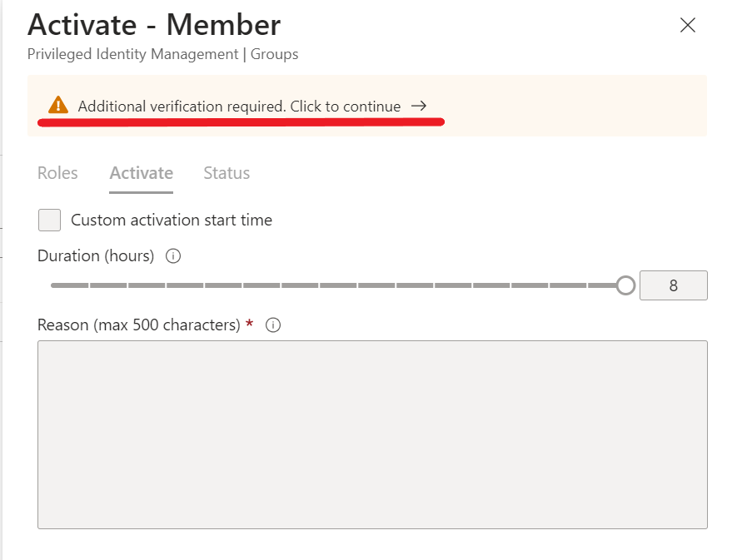Click the 'Activate - Member' panel title
This screenshot has width=732, height=560.
click(154, 25)
